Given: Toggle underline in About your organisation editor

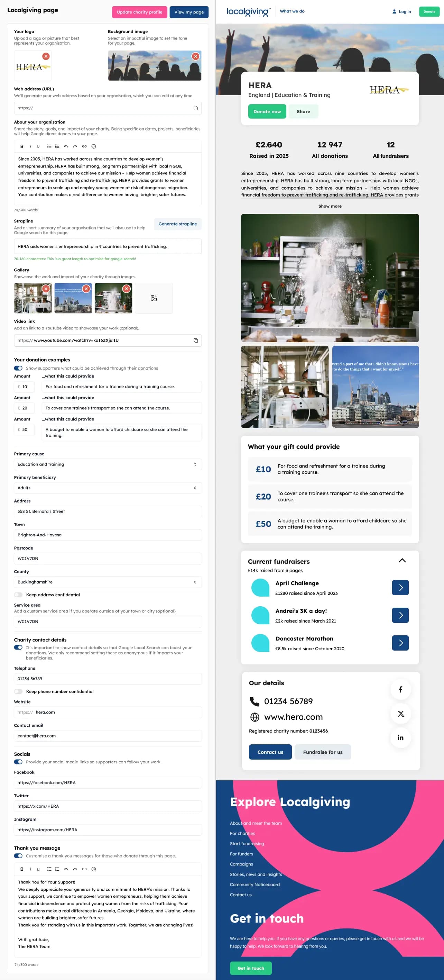Looking at the screenshot, I should (38, 146).
